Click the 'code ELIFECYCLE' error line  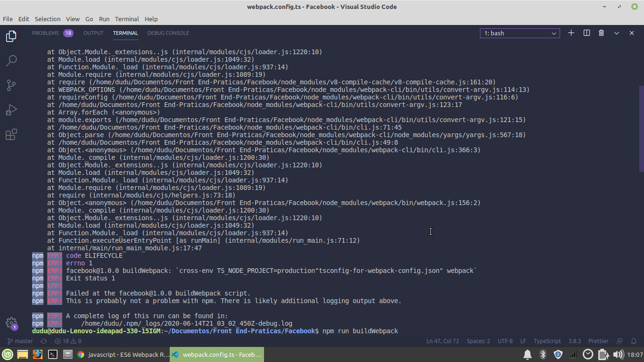(94, 255)
